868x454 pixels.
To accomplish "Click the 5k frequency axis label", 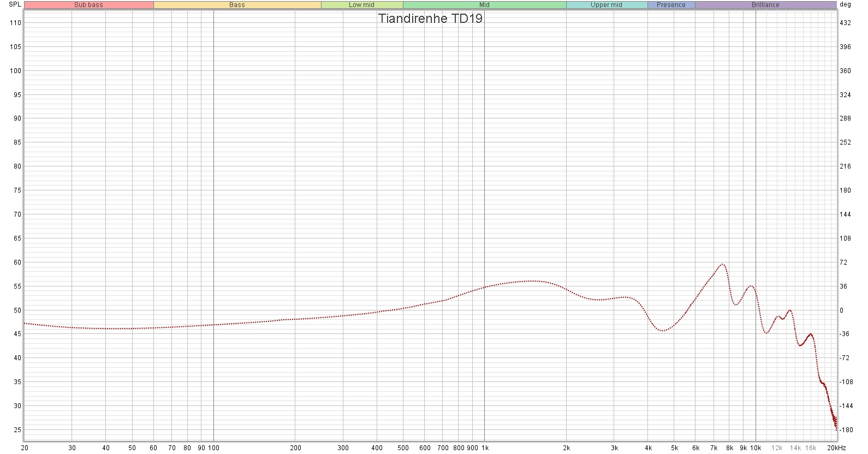I will 675,448.
